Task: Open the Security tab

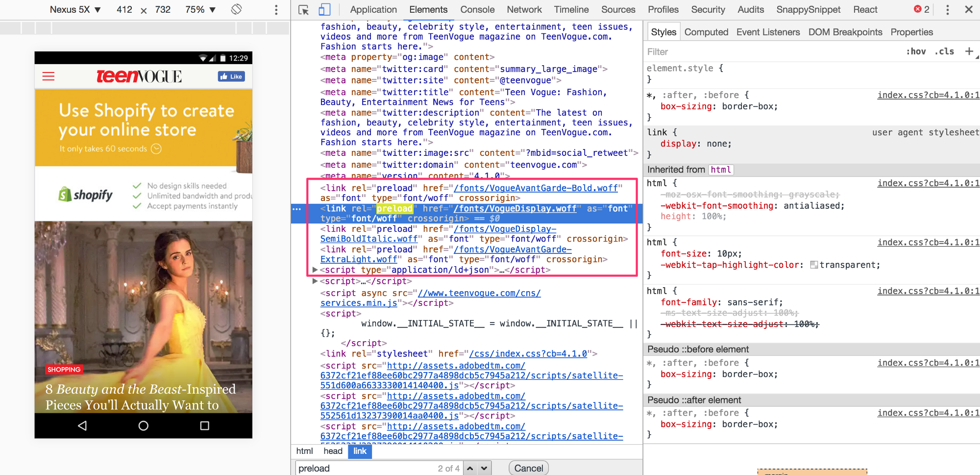Action: [708, 10]
